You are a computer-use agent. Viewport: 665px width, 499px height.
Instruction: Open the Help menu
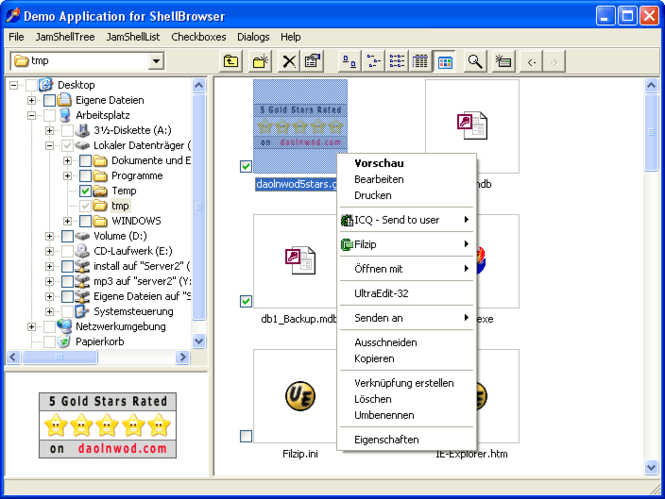point(291,37)
